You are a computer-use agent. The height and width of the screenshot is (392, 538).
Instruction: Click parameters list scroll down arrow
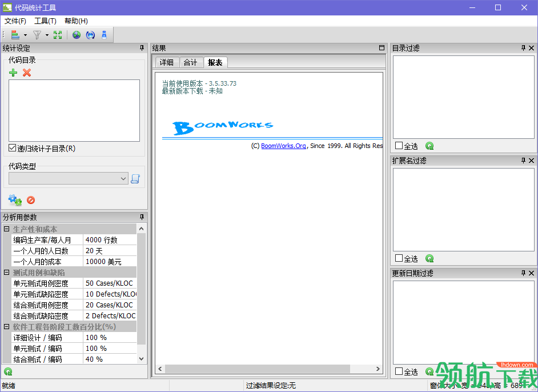[142, 359]
